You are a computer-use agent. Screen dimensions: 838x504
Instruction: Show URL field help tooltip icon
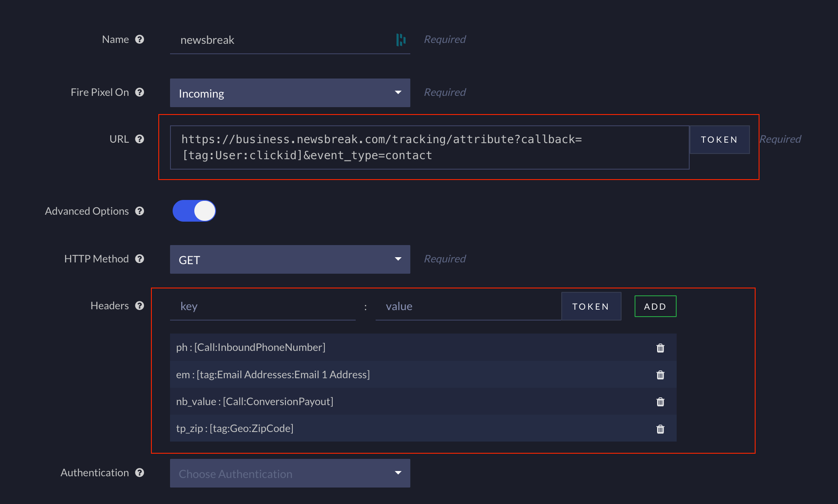(x=139, y=139)
